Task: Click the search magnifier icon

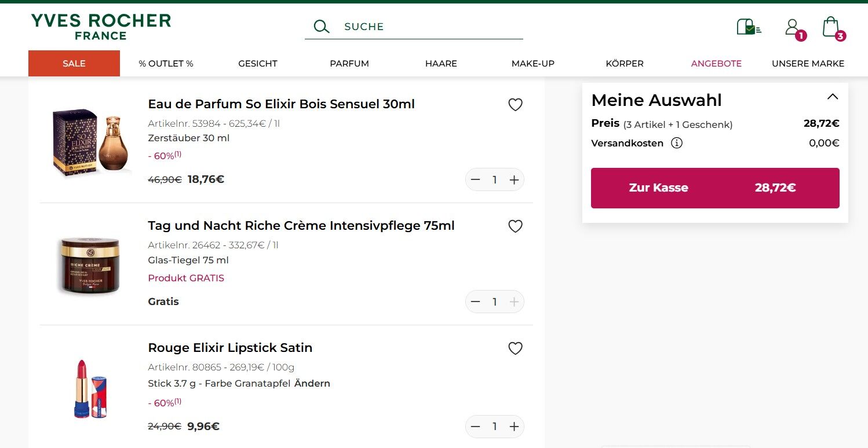Action: (x=321, y=27)
